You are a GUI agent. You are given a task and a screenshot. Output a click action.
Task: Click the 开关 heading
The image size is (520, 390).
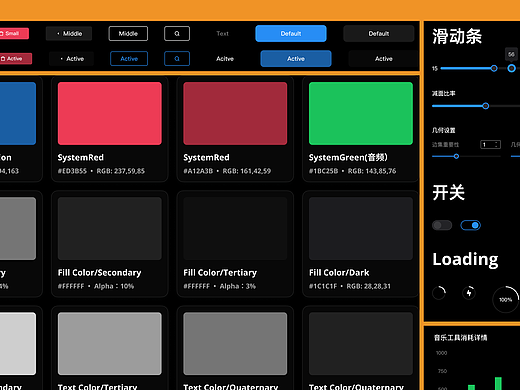[x=448, y=192]
